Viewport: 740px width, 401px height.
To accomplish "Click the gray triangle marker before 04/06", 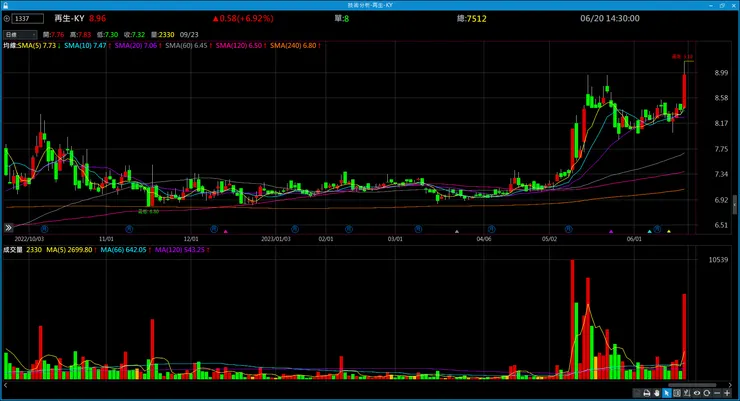I will click(456, 232).
